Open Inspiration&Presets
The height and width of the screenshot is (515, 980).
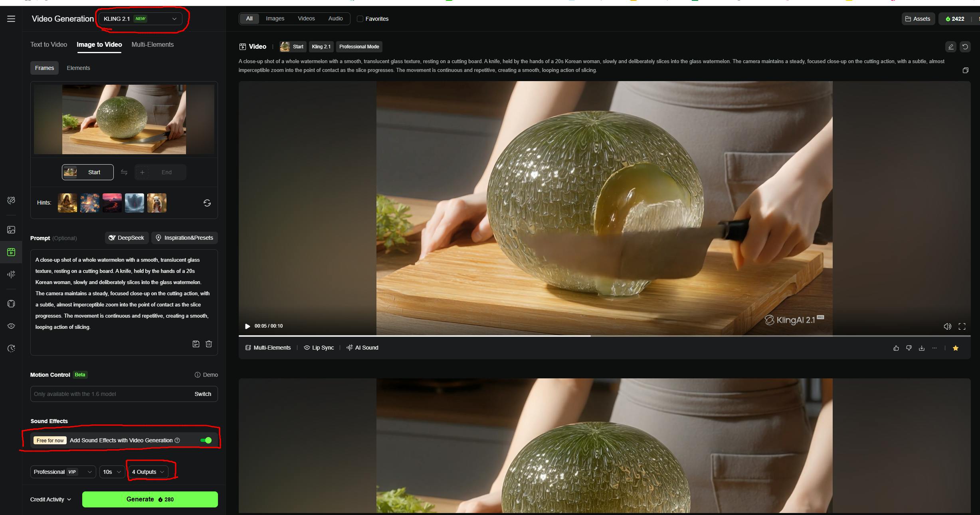coord(184,238)
